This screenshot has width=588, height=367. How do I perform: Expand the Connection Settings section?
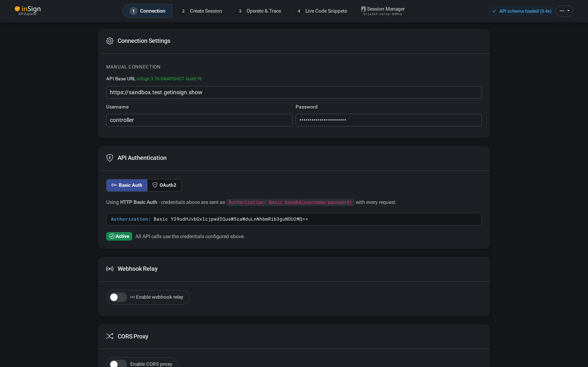(x=144, y=41)
